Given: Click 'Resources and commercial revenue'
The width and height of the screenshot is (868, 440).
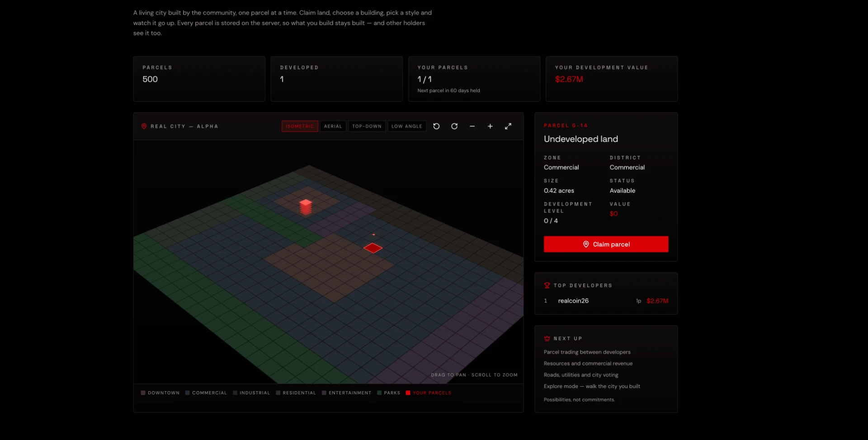Looking at the screenshot, I should (588, 364).
